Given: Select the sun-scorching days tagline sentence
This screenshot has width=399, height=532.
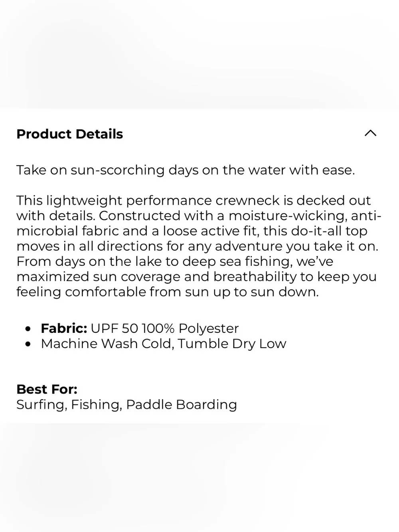Looking at the screenshot, I should click(186, 170).
